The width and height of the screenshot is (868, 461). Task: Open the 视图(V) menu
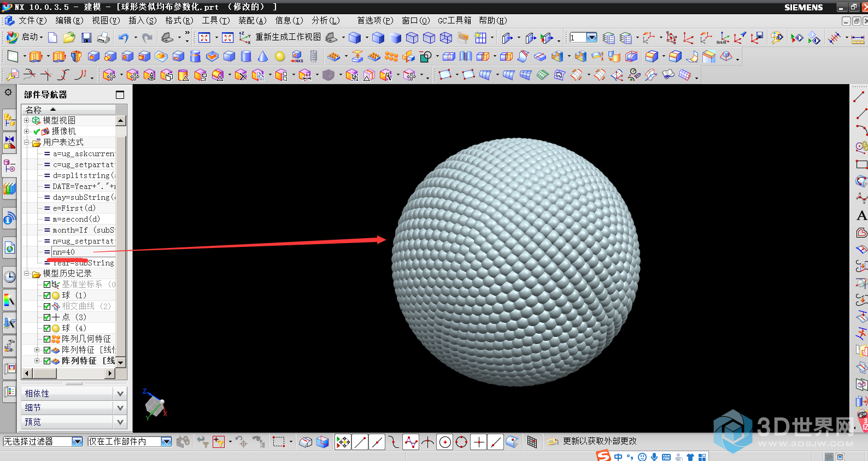pyautogui.click(x=105, y=20)
